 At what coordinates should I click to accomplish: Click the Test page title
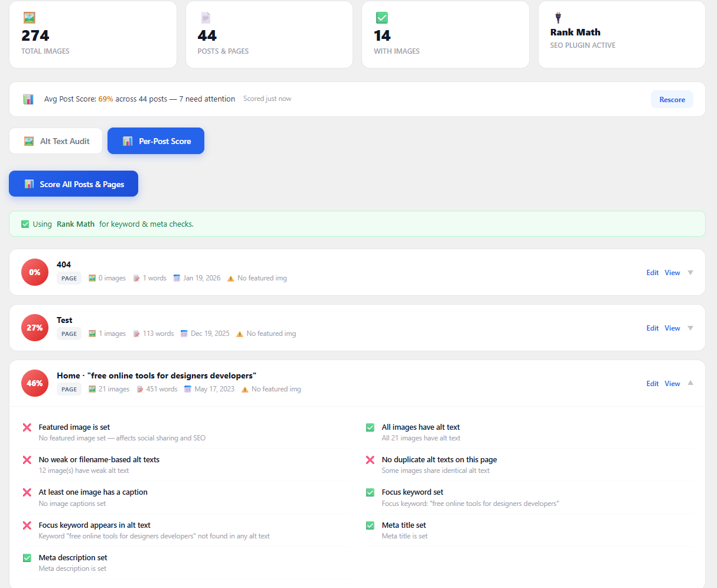(x=64, y=320)
